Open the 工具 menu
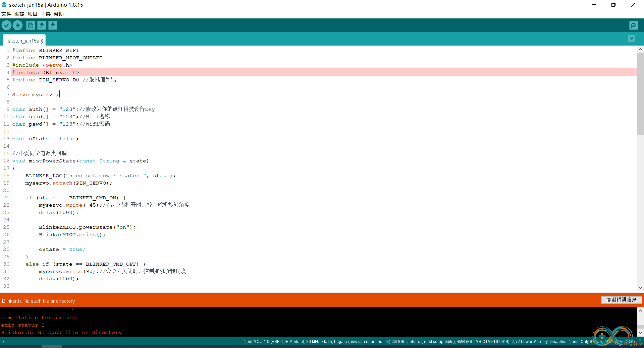The height and width of the screenshot is (348, 644). pyautogui.click(x=46, y=14)
